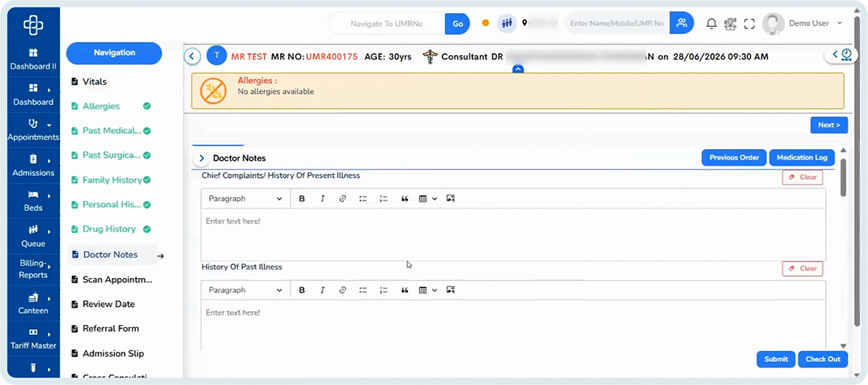Image resolution: width=868 pixels, height=385 pixels.
Task: Open the Admissions sidebar section
Action: (33, 166)
